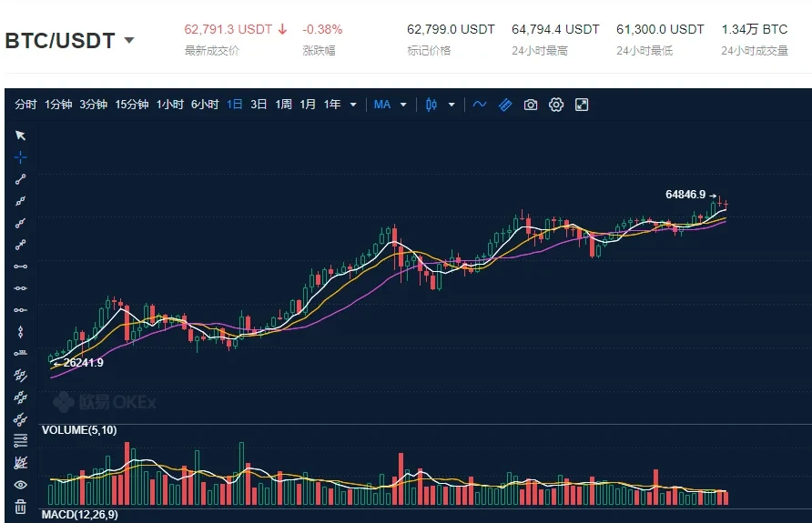Activate the crosshair cursor tool

point(21,157)
